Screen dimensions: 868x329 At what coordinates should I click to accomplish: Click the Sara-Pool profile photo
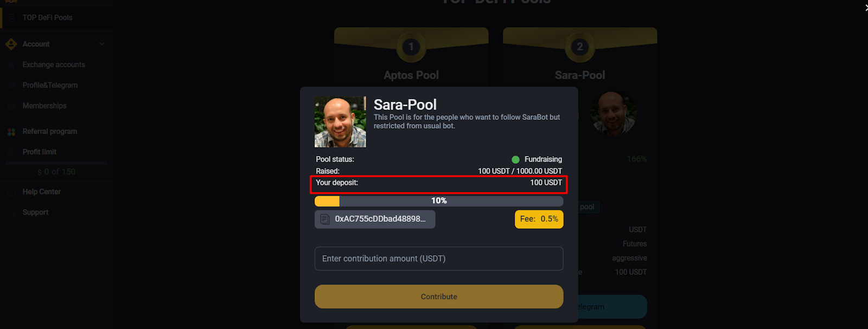click(x=340, y=122)
